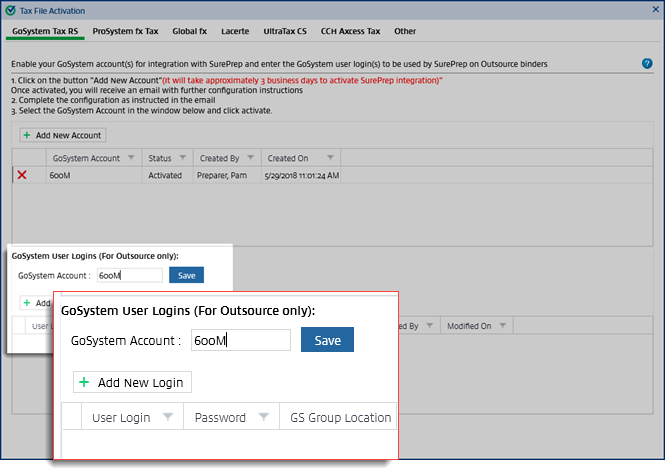This screenshot has height=475, width=665.
Task: Select the 600M account cell
Action: (x=94, y=175)
